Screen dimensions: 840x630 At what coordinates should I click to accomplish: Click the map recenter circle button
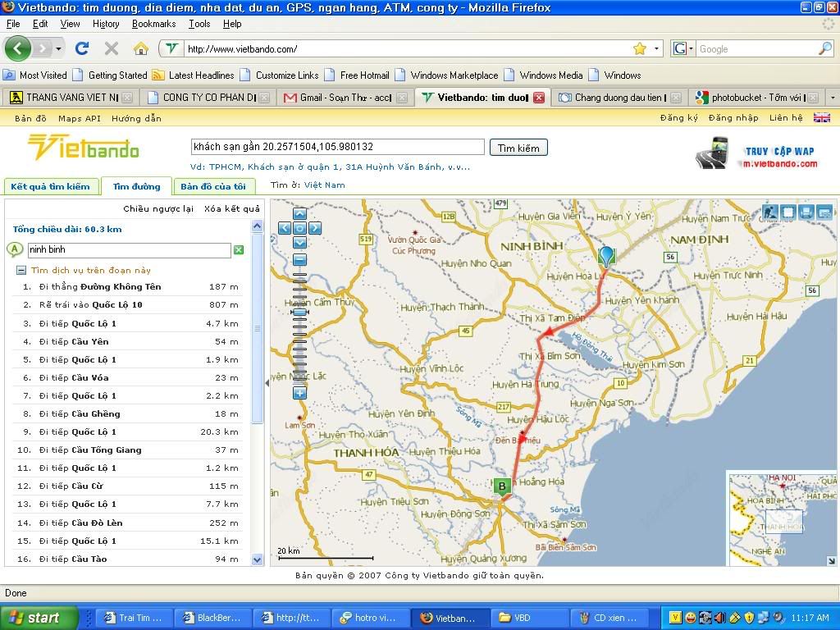[299, 228]
